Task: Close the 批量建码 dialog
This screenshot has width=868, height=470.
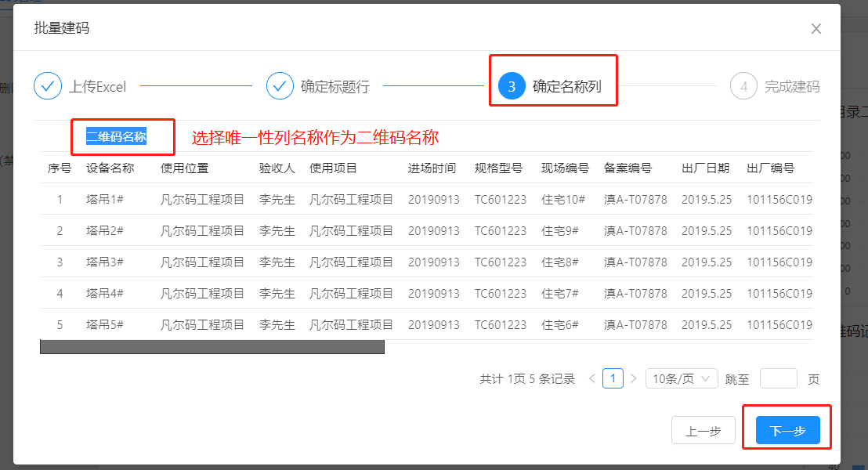Action: coord(816,28)
